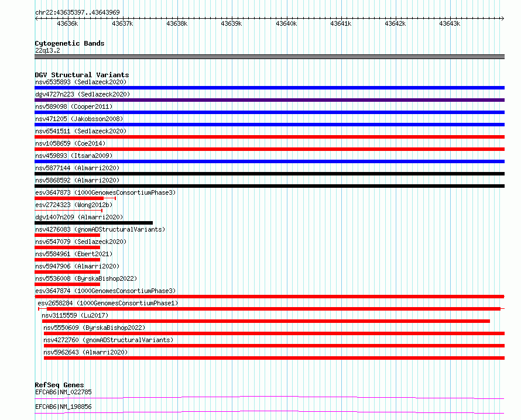521x420 pixels.
Task: Select the 22q13.2 band label
Action: [x=47, y=50]
